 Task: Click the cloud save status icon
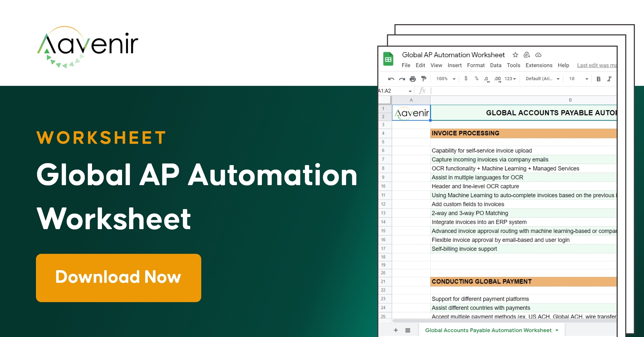[538, 55]
